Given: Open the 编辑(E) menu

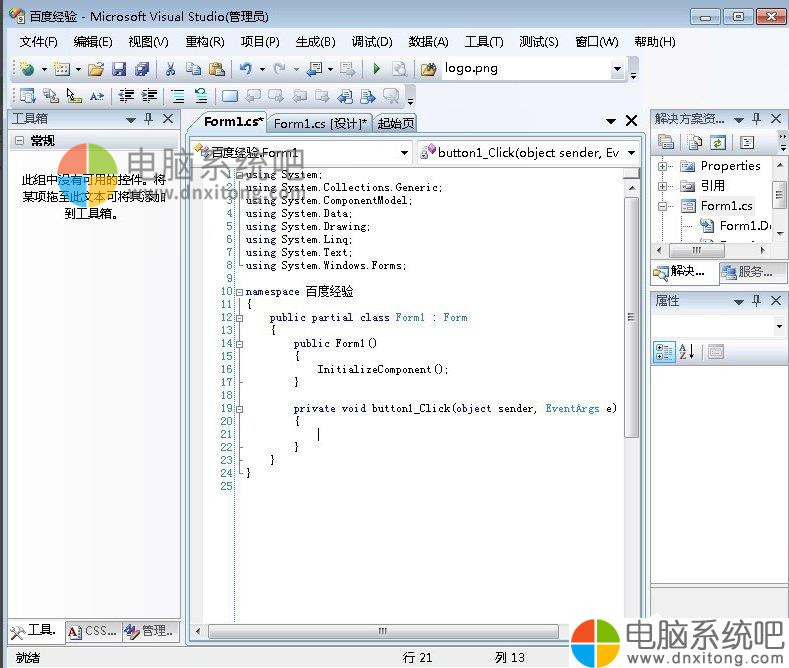Looking at the screenshot, I should click(93, 42).
